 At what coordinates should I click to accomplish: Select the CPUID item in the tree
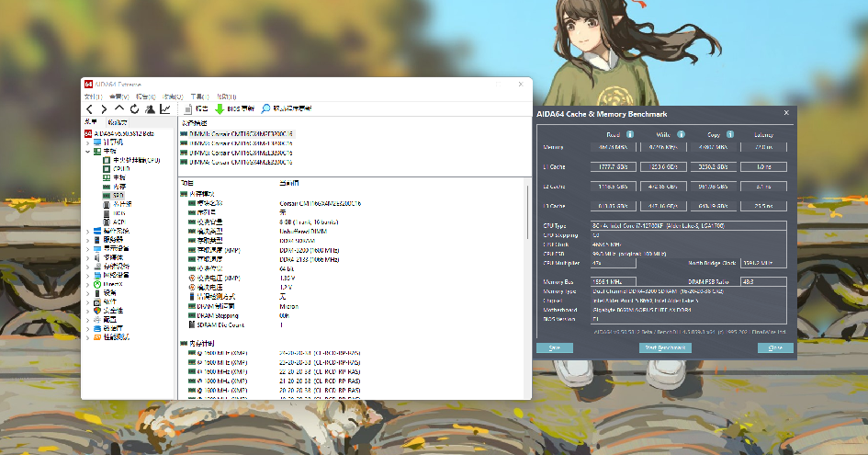[120, 169]
